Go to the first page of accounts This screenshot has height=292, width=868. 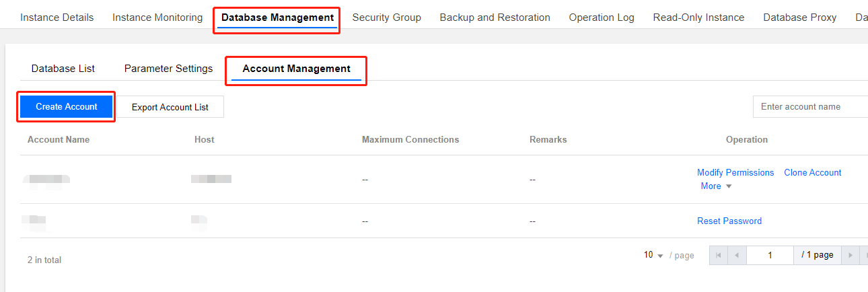718,255
